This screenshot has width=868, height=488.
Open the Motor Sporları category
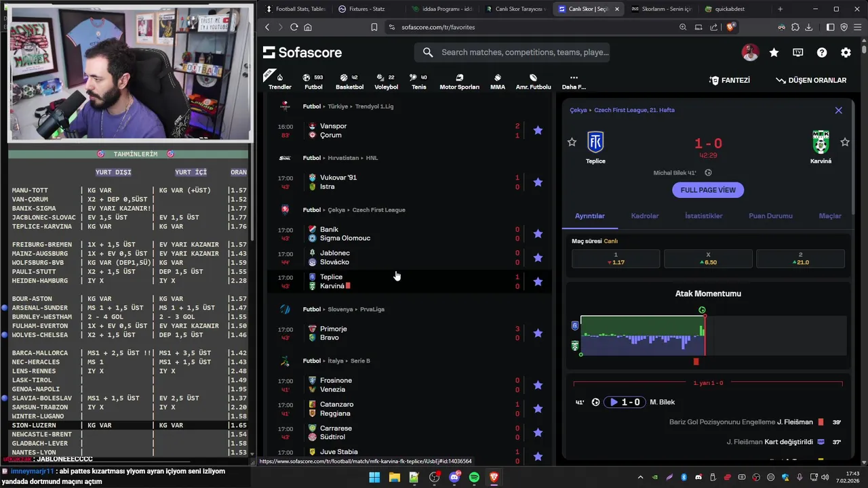(x=459, y=81)
